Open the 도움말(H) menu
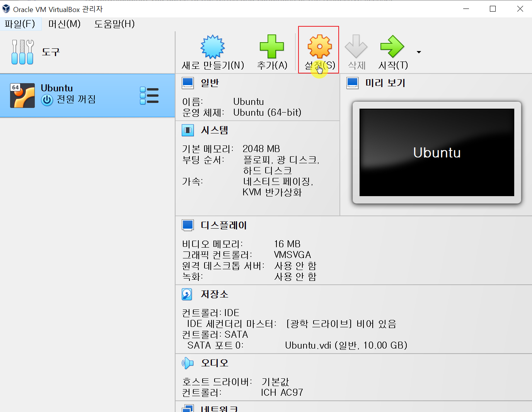This screenshot has height=412, width=532. click(x=114, y=24)
